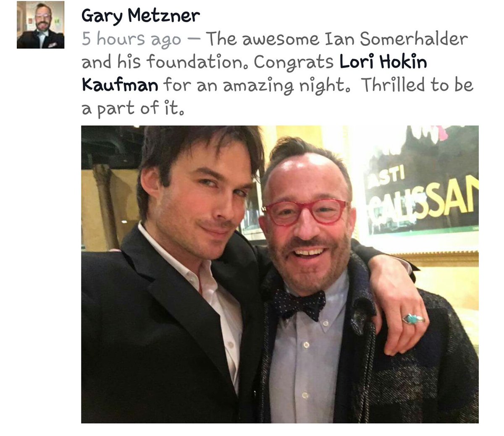Open the attached selfie photo
Screen dimensions: 504x436
click(280, 274)
